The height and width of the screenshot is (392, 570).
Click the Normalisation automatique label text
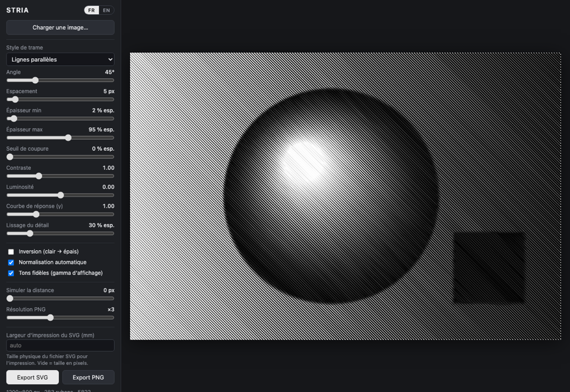(53, 262)
